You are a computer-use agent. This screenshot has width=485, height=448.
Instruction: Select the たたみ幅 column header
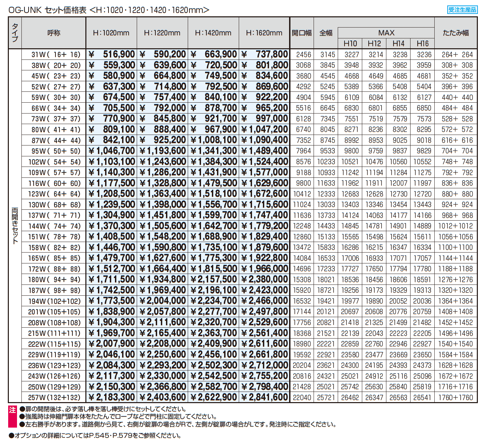click(456, 33)
